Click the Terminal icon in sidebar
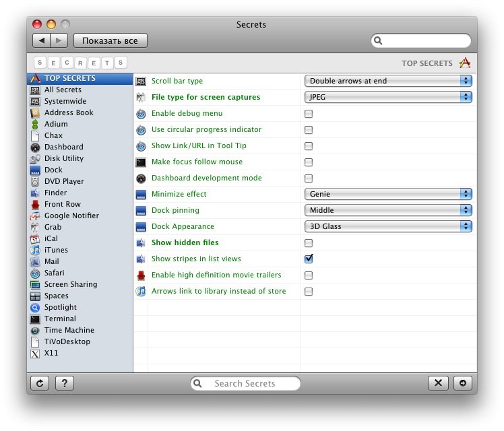The height and width of the screenshot is (431, 504). tap(35, 319)
